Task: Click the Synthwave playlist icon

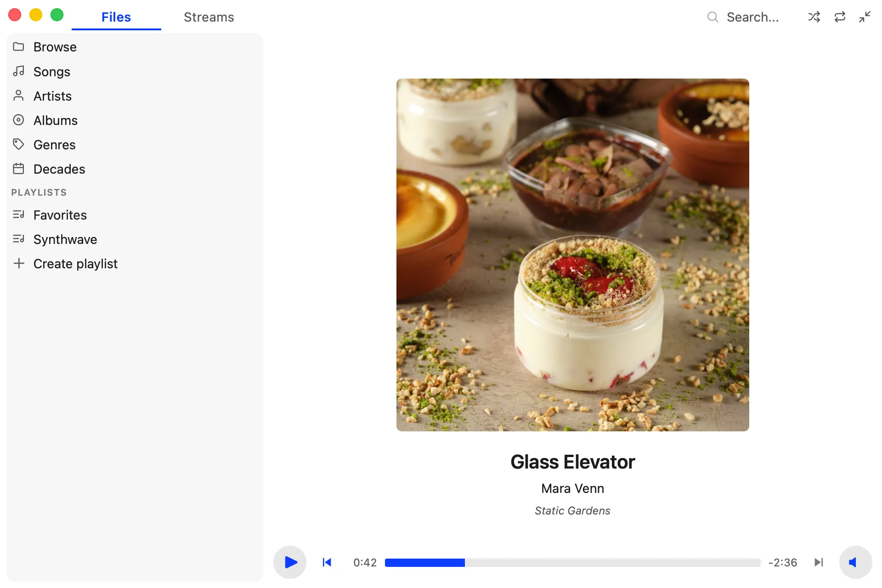Action: [x=18, y=239]
